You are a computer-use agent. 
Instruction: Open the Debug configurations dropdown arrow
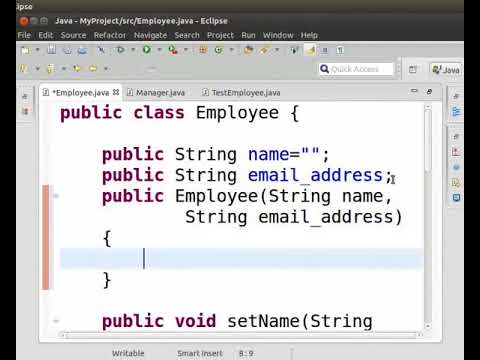coord(133,50)
